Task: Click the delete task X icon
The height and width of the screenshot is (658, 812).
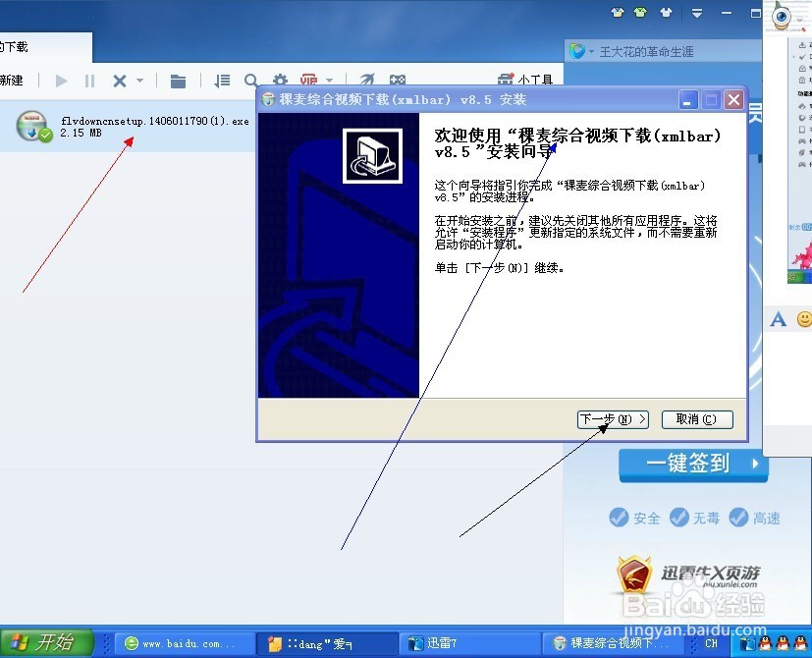Action: point(120,81)
